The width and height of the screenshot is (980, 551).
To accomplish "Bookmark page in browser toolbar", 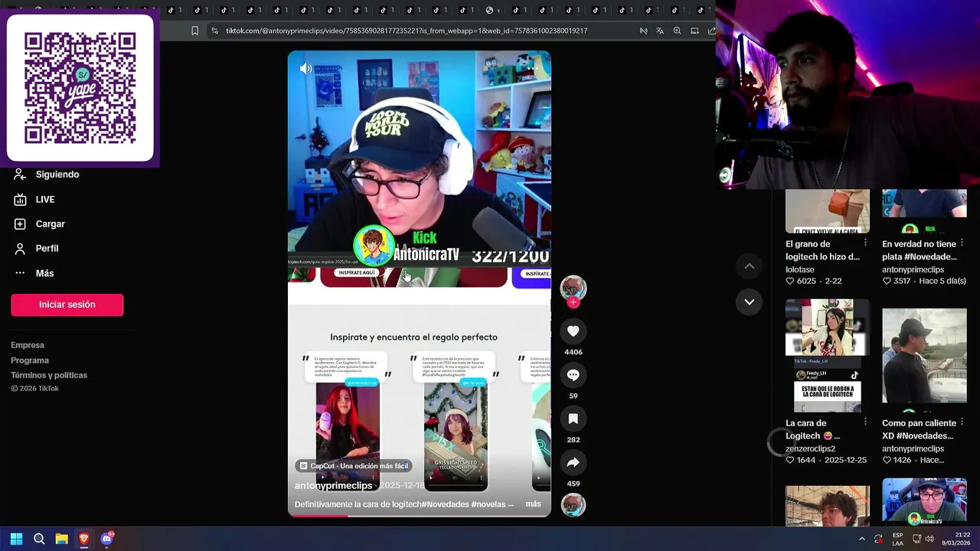I will 194,31.
